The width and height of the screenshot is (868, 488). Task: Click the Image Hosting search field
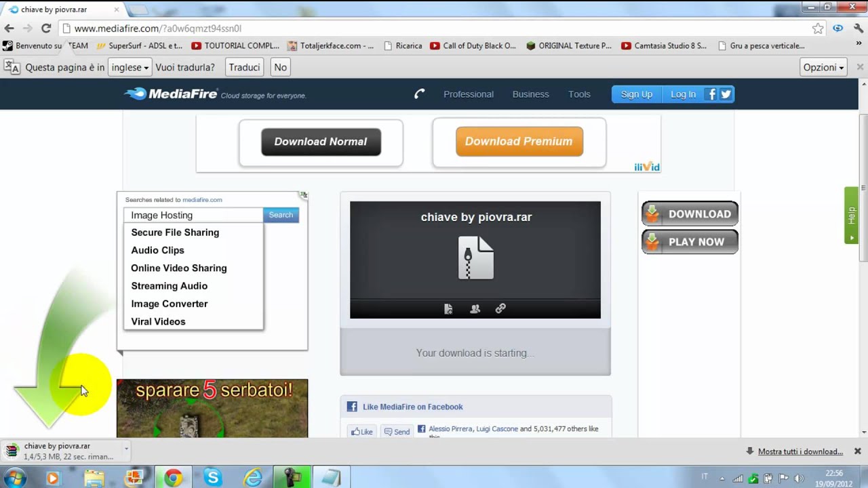click(x=193, y=215)
